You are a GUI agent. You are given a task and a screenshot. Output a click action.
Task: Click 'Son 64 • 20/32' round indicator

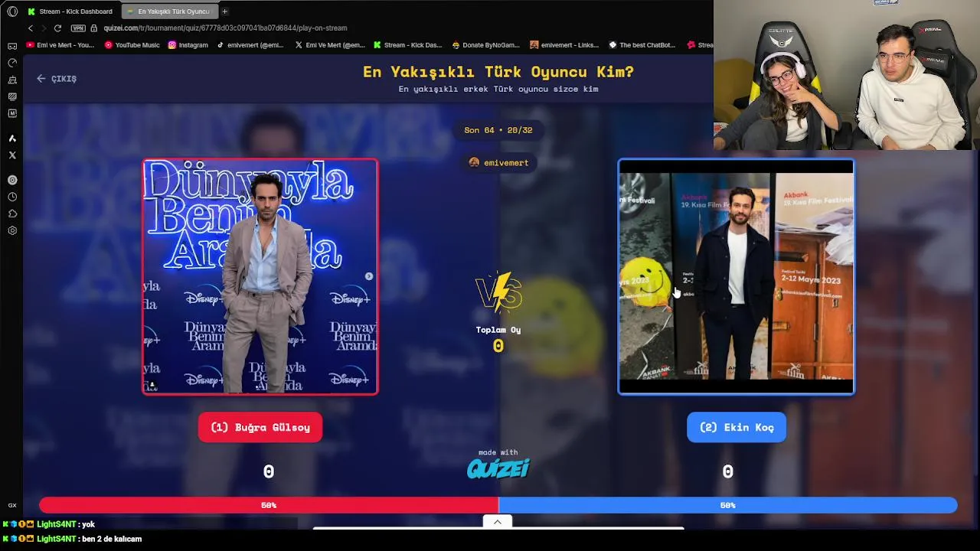(498, 130)
